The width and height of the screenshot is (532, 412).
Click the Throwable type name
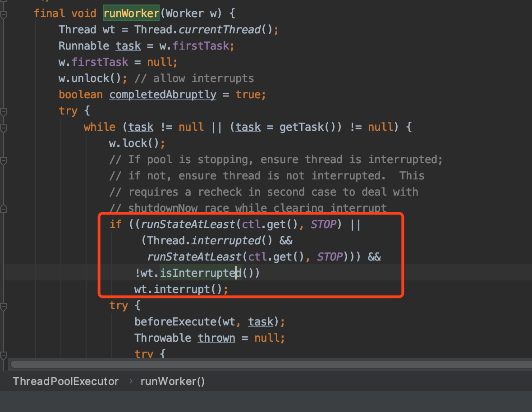[163, 338]
